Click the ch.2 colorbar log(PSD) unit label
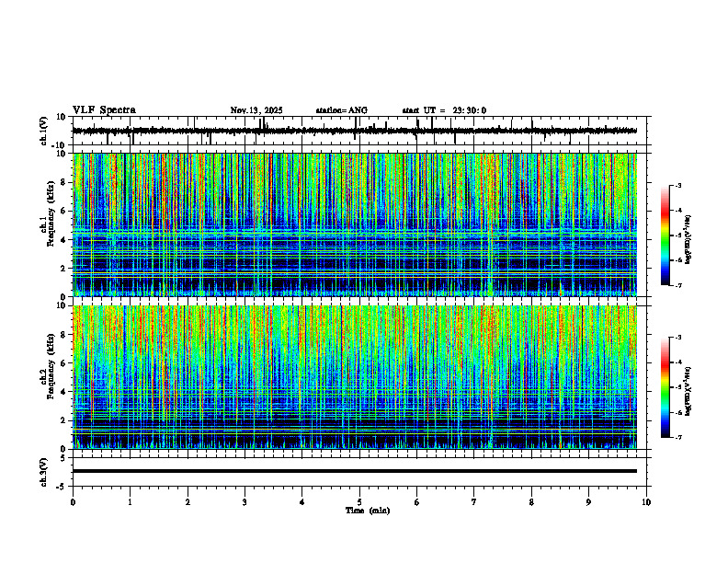 coord(688,390)
